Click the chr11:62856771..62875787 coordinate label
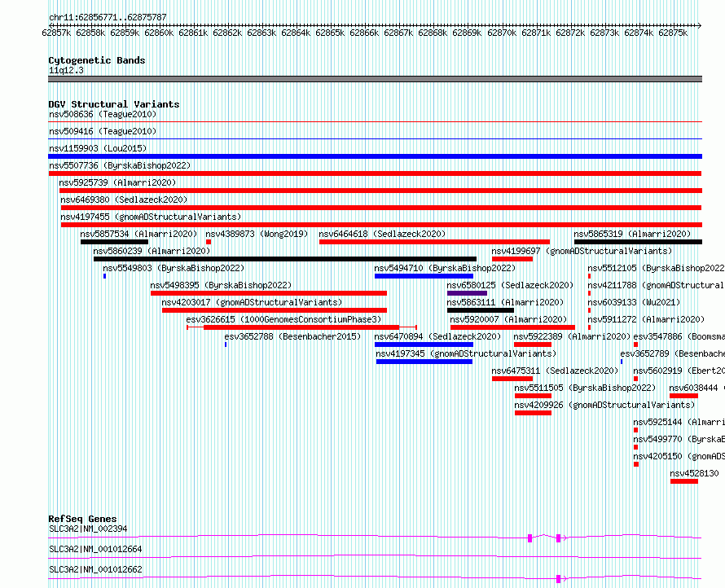The height and width of the screenshot is (588, 725). [108, 17]
